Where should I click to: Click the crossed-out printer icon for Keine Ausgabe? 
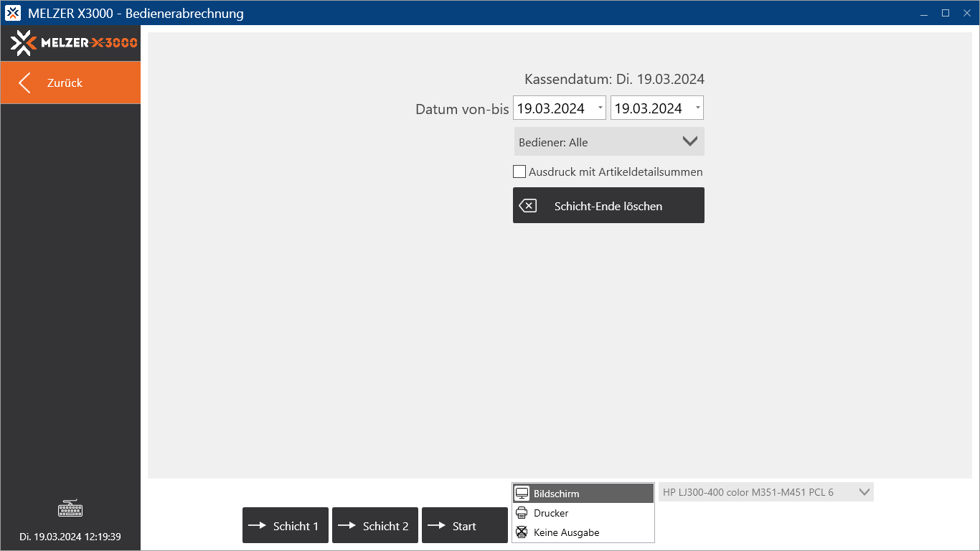[522, 532]
